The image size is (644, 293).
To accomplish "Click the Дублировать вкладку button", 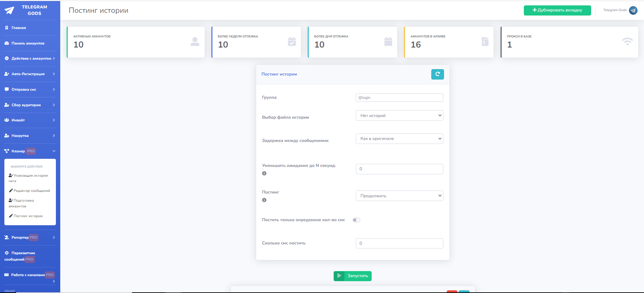I will pos(557,10).
